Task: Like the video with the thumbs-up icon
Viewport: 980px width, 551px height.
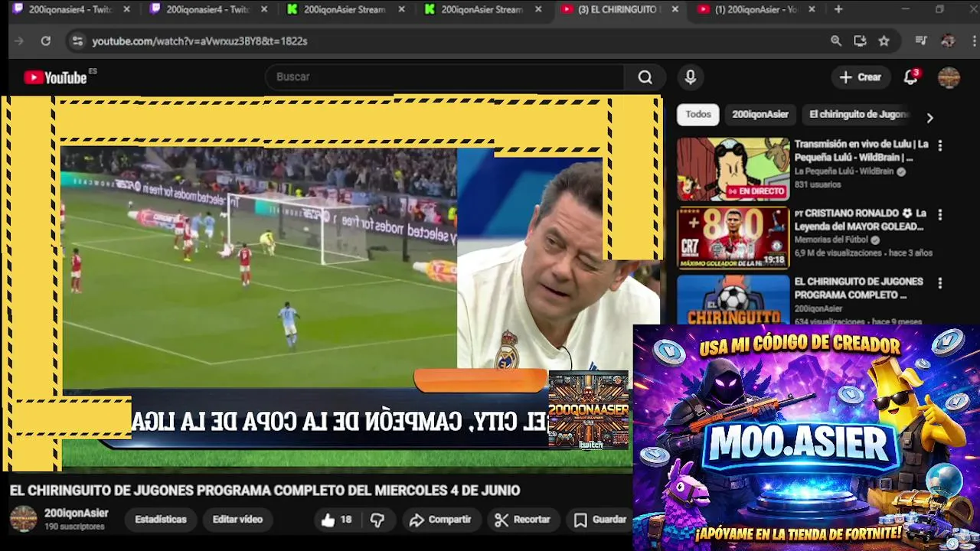Action: coord(328,520)
